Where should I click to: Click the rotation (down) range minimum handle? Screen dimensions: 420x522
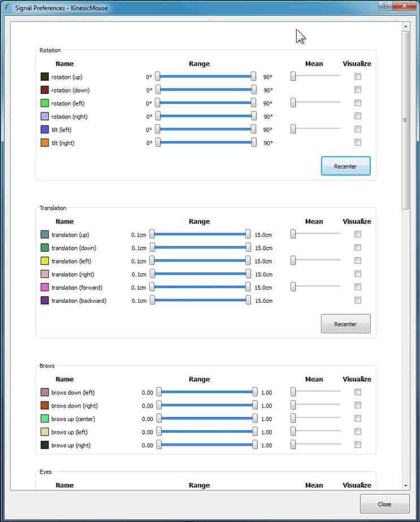[x=158, y=90]
